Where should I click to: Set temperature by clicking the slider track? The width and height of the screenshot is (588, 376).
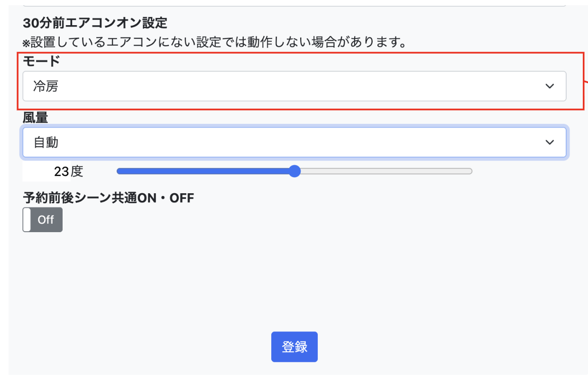pyautogui.click(x=379, y=171)
